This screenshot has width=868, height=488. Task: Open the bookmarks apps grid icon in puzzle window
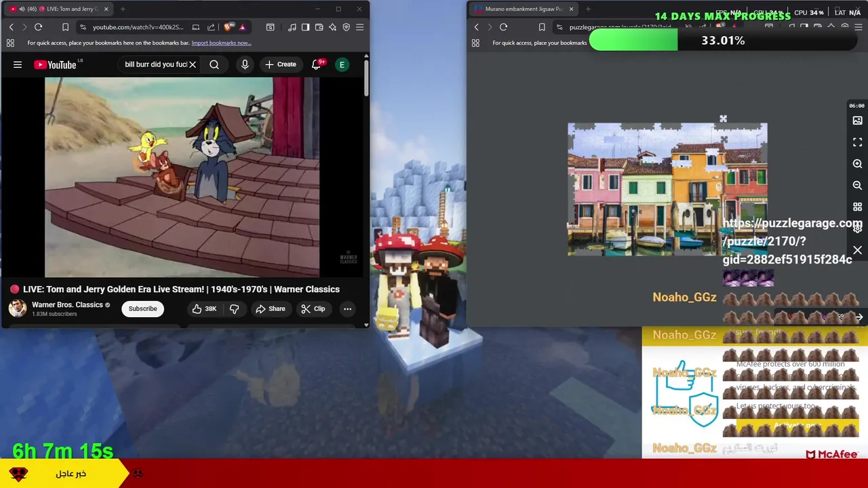[475, 43]
